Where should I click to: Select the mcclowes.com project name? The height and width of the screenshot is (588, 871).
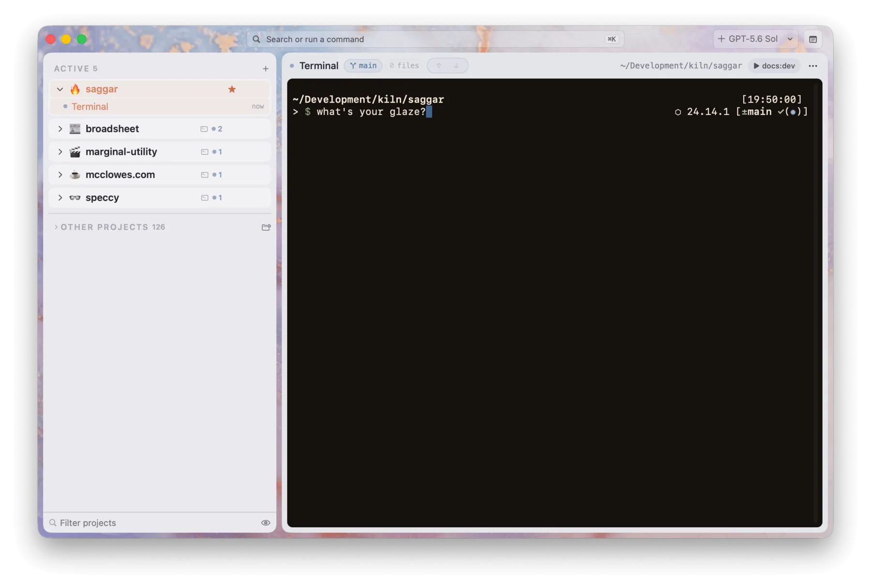[x=120, y=175]
